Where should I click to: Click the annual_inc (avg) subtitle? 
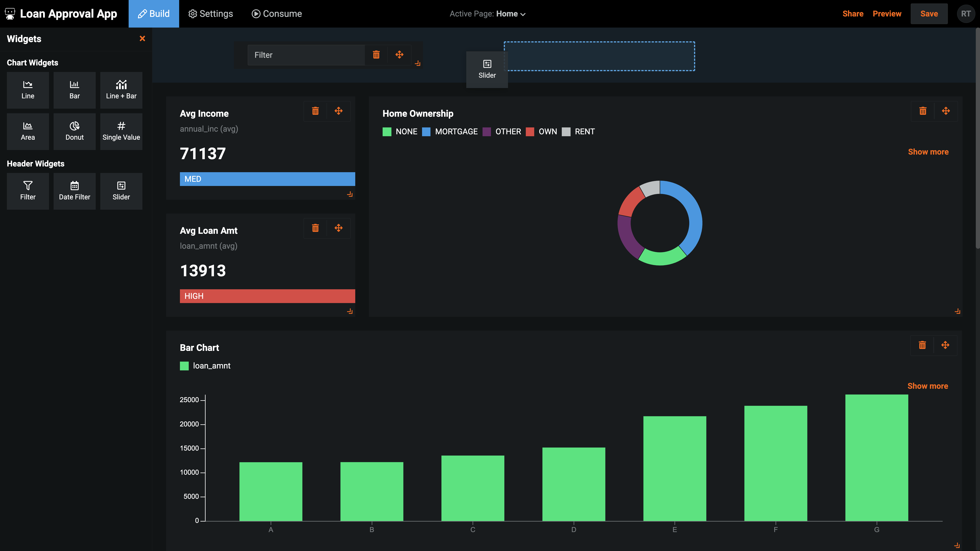point(209,129)
